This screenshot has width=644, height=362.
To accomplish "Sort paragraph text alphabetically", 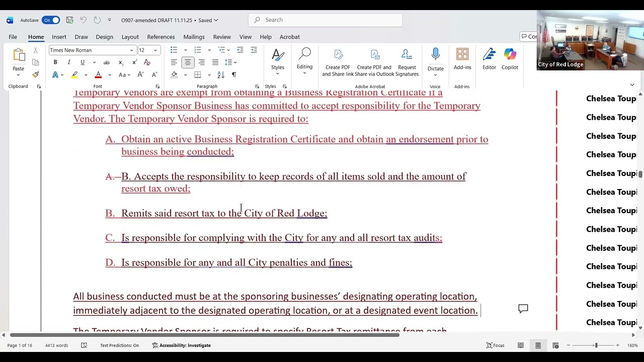I will pyautogui.click(x=220, y=74).
